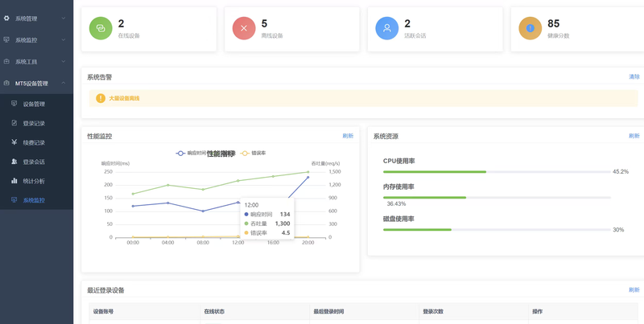
Task: Click the yellow warning icon in alert banner
Action: (x=101, y=98)
